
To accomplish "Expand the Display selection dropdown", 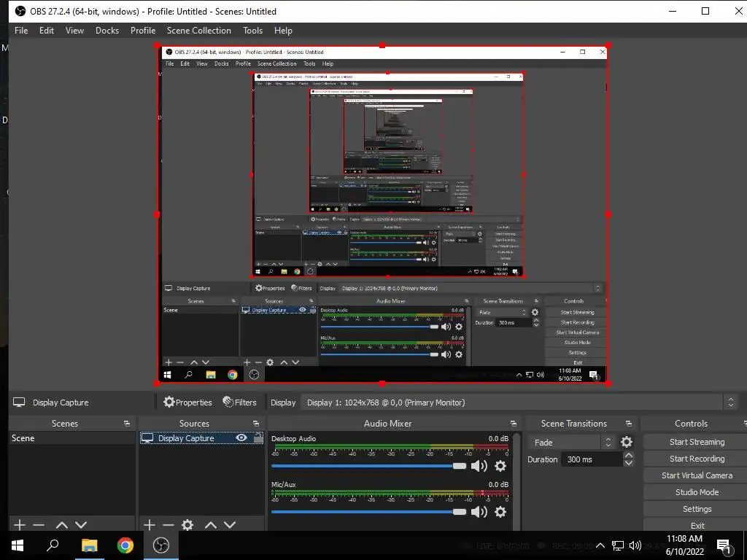I will pyautogui.click(x=519, y=402).
